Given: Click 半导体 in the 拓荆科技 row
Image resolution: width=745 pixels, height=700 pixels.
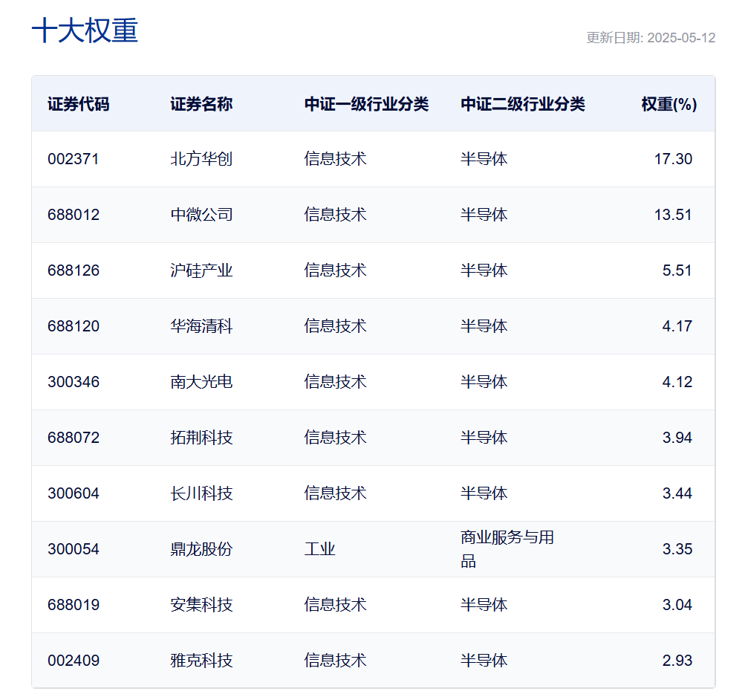Looking at the screenshot, I should click(x=484, y=437).
